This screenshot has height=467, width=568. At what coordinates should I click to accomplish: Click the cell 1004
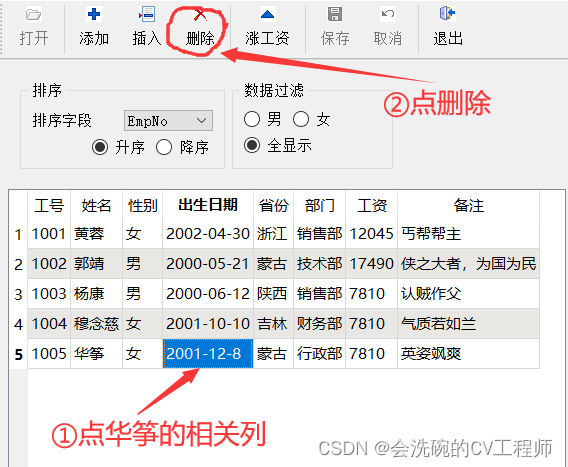[x=49, y=324]
